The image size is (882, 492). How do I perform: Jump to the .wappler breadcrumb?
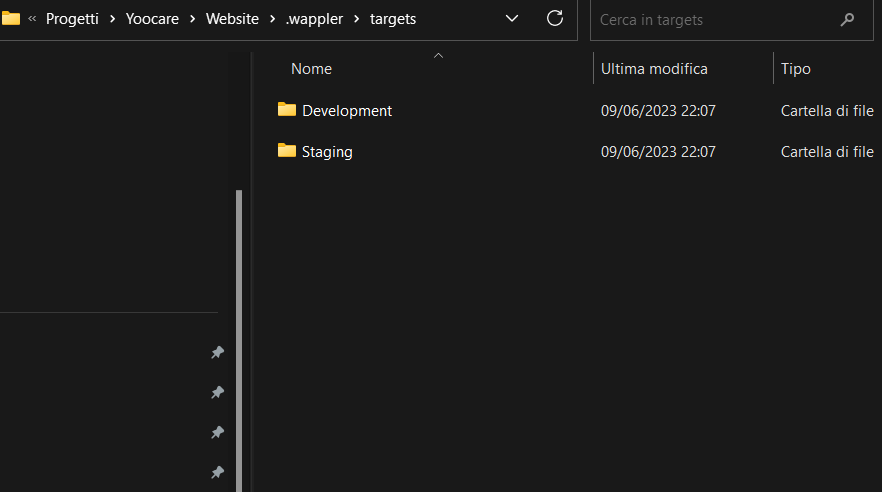pos(314,19)
